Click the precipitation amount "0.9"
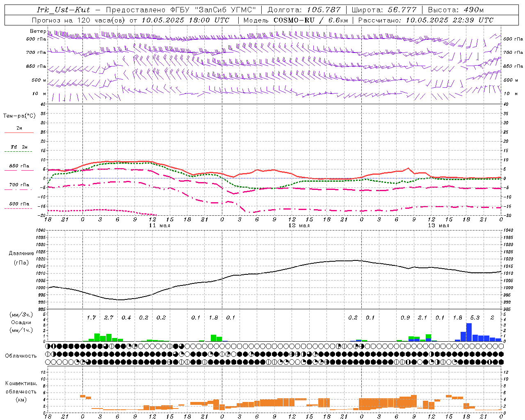Screen dimensions: 525x420 pos(405,317)
